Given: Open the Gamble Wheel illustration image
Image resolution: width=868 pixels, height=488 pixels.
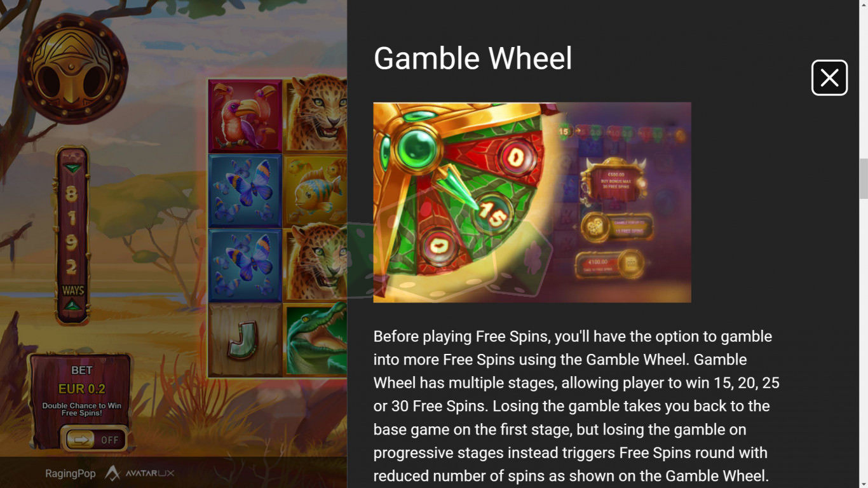Looking at the screenshot, I should (532, 202).
